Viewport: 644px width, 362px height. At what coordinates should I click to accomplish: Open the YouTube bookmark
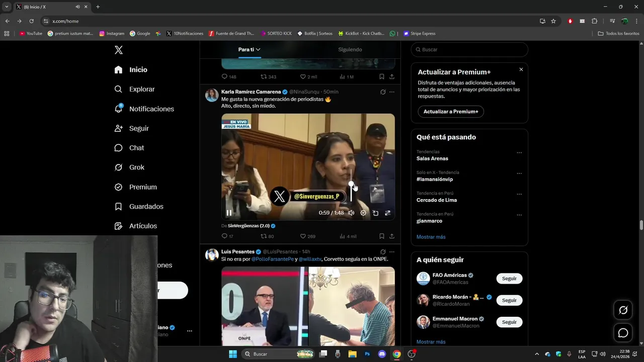tap(31, 34)
